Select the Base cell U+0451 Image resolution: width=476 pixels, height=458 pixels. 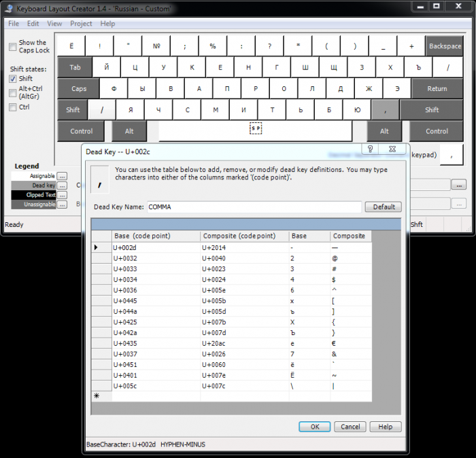[x=156, y=365]
